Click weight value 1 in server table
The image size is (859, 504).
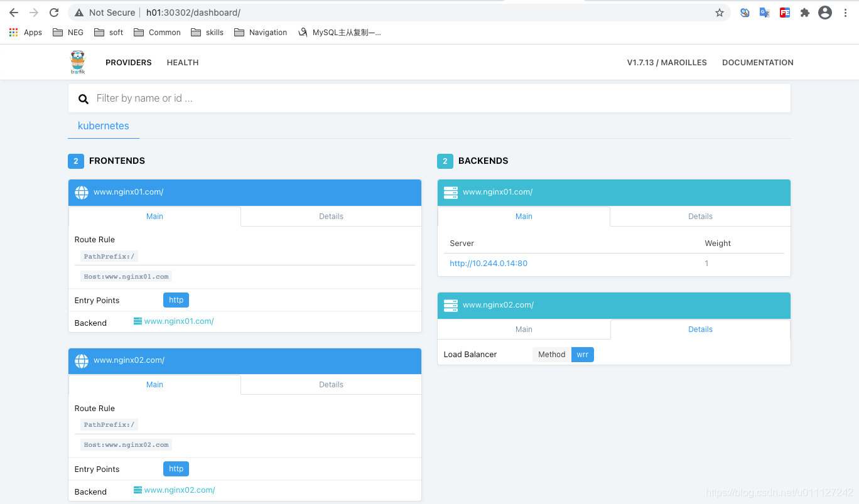coord(706,264)
